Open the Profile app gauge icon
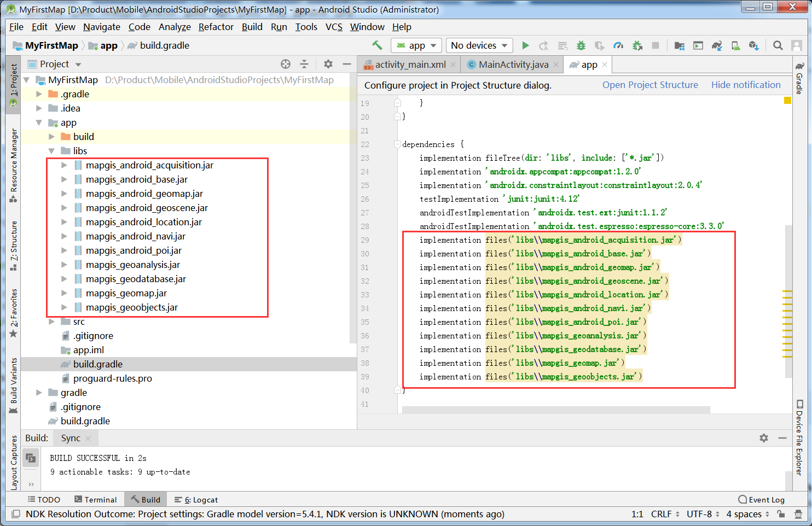This screenshot has height=526, width=812. pos(618,45)
